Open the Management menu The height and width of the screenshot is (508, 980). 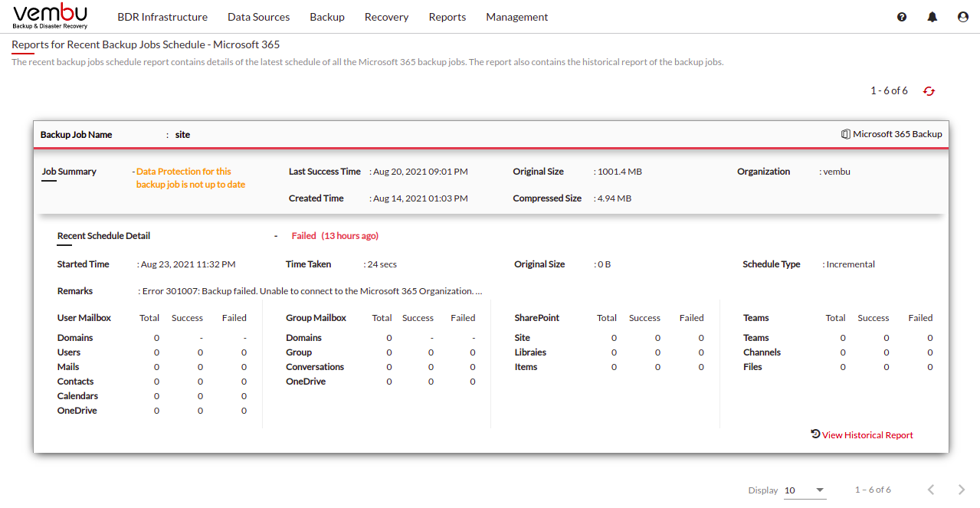(517, 17)
